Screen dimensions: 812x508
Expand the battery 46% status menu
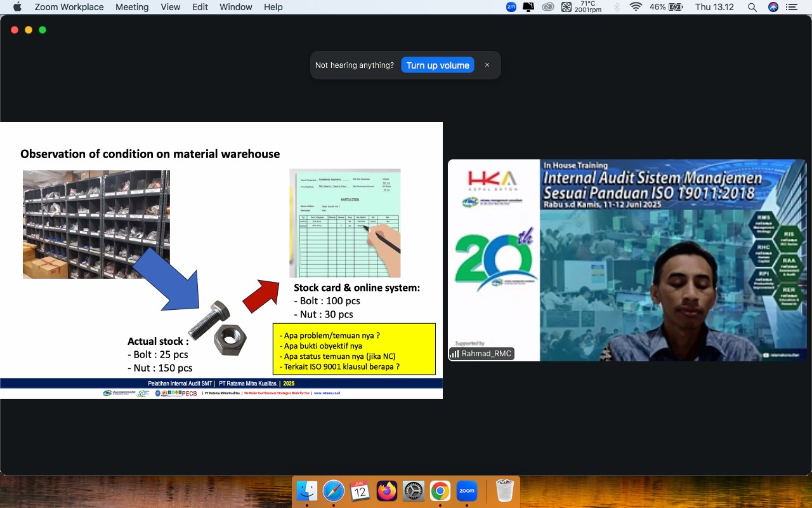(x=666, y=7)
